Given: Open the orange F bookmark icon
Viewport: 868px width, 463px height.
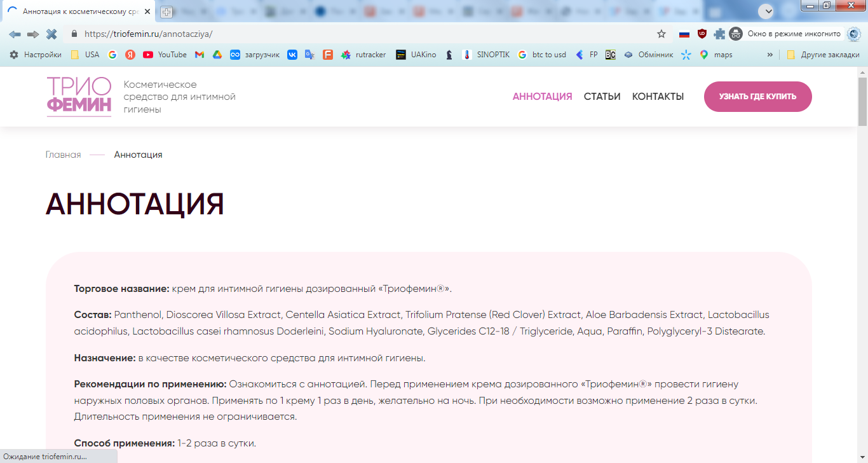Looking at the screenshot, I should pos(327,55).
